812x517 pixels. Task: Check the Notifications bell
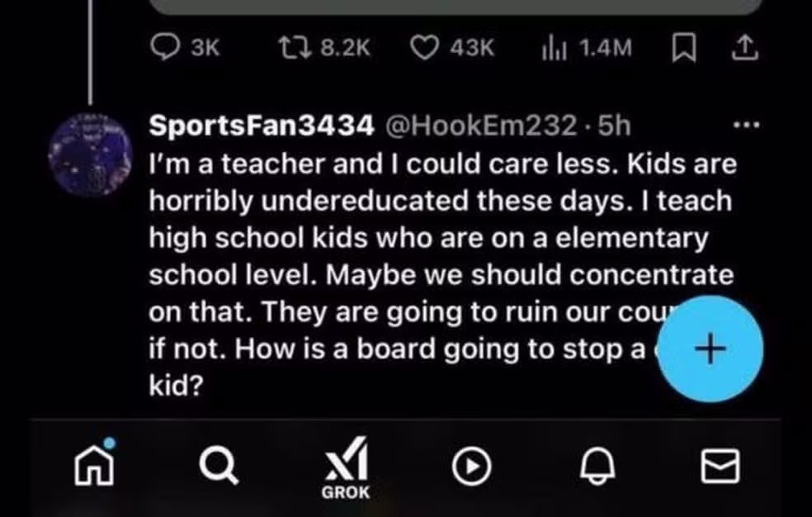(x=597, y=465)
